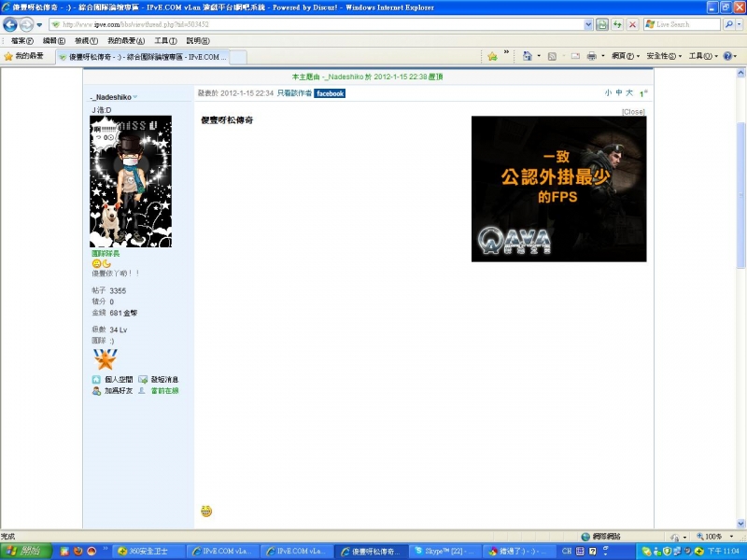Close the advertisement via [Close]
This screenshot has width=747, height=560.
(x=633, y=112)
